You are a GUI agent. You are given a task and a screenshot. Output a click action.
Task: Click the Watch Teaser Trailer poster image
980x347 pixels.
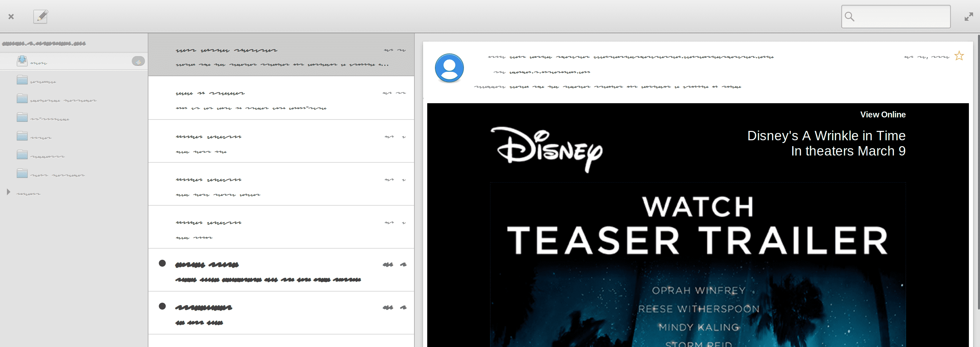pyautogui.click(x=698, y=265)
